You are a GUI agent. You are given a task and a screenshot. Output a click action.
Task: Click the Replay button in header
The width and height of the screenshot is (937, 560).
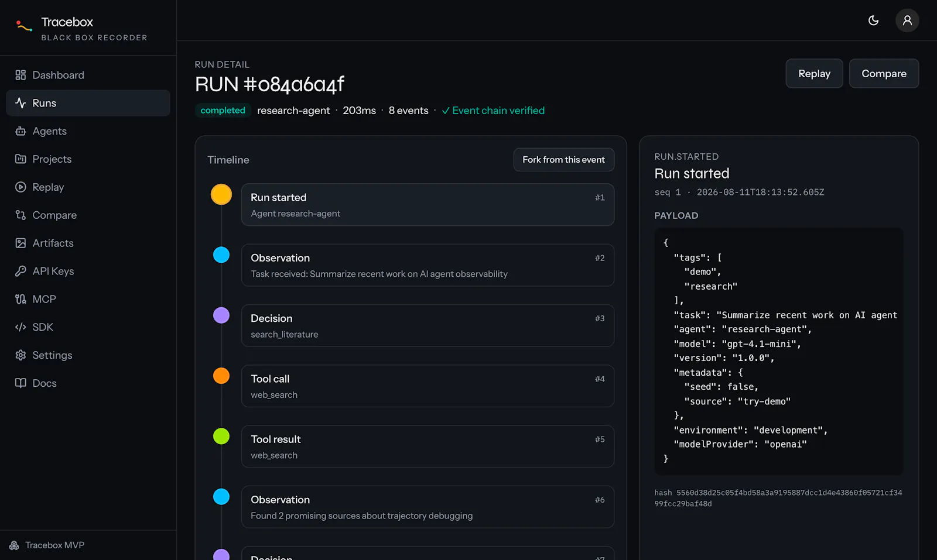814,74
